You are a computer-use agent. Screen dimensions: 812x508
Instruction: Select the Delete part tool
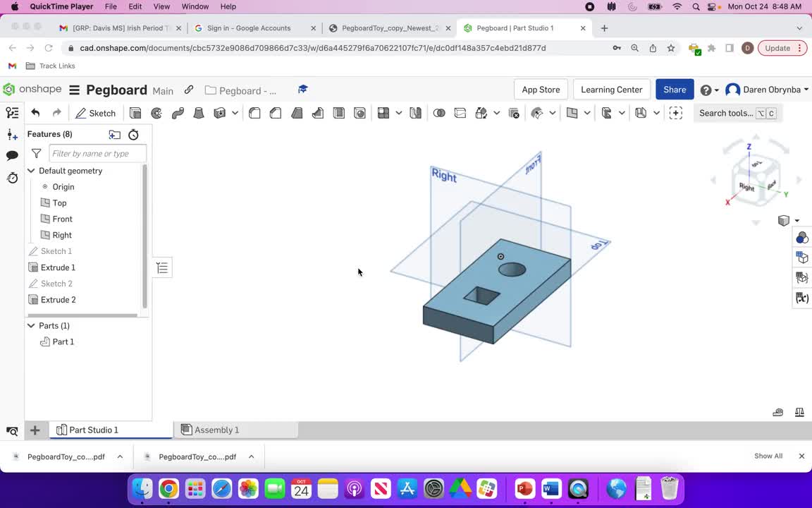(x=514, y=113)
